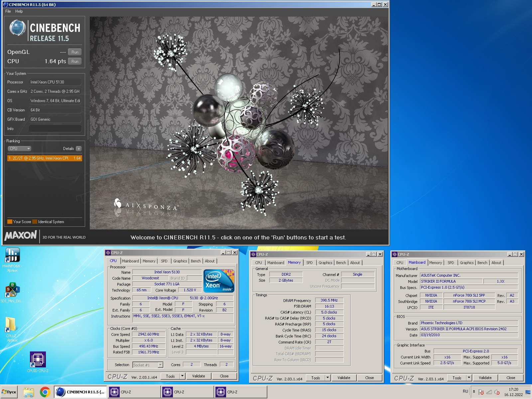Click the Your Score orange swatch
The width and height of the screenshot is (532, 399).
[10, 222]
